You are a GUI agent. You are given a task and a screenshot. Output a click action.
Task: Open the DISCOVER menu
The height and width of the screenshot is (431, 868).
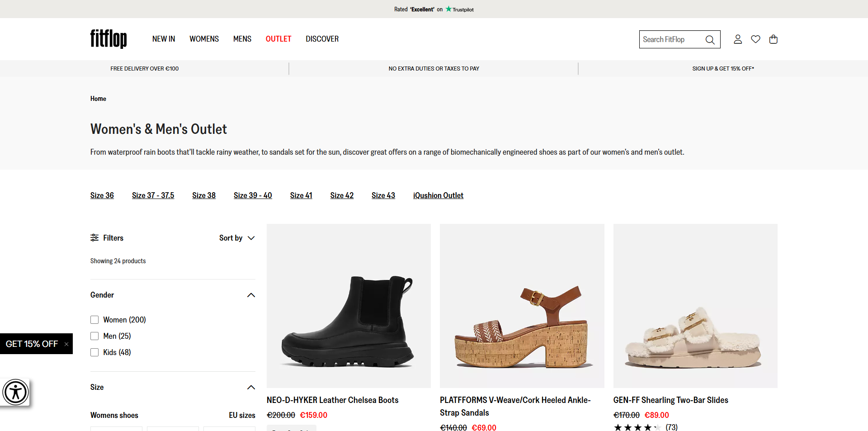tap(322, 39)
